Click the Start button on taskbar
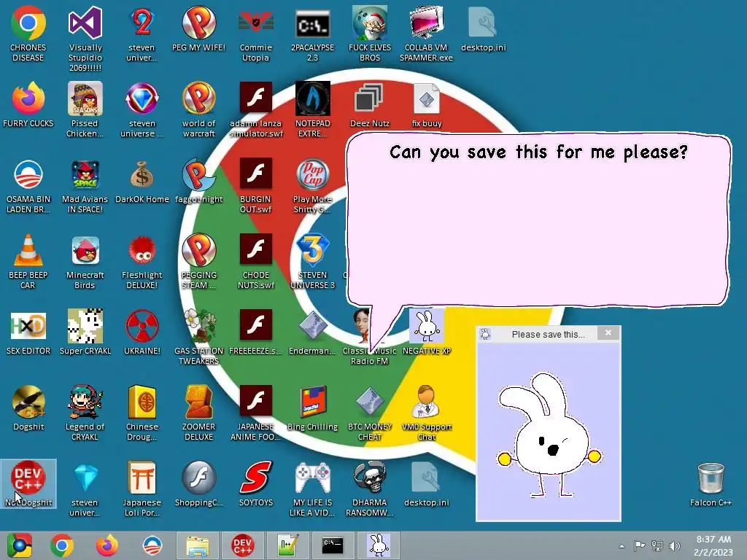The width and height of the screenshot is (747, 560). [20, 545]
